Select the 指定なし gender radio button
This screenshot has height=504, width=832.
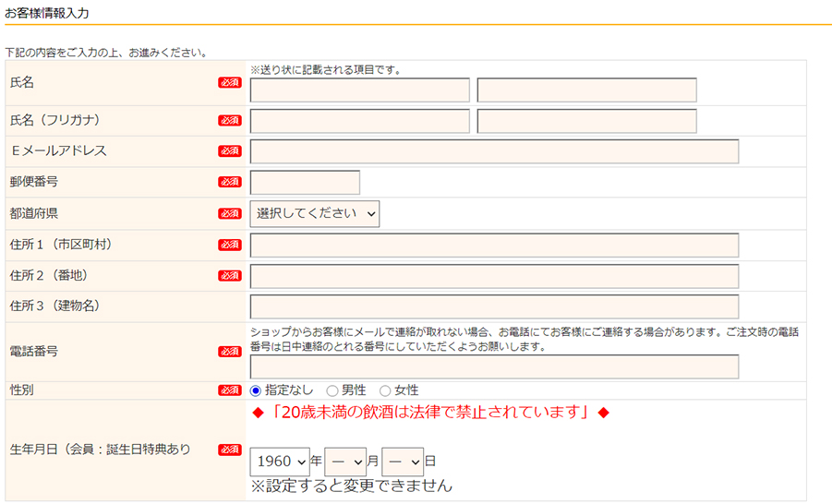(x=256, y=390)
